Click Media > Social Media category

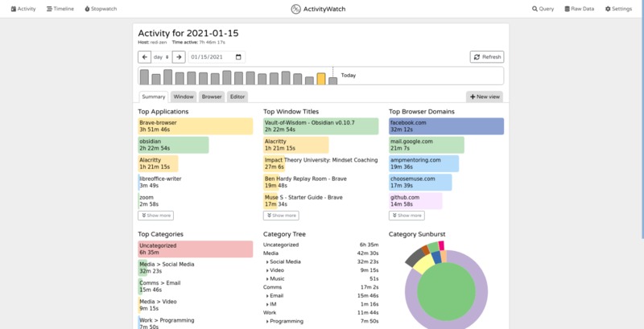click(x=167, y=268)
